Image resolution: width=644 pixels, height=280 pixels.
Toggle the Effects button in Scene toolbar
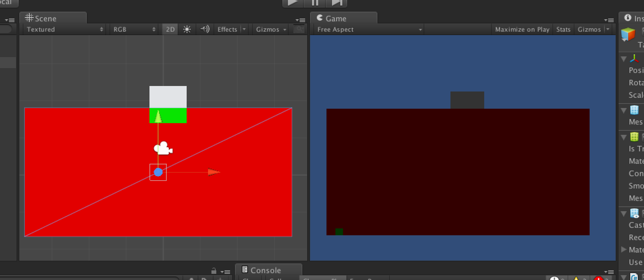click(x=227, y=29)
